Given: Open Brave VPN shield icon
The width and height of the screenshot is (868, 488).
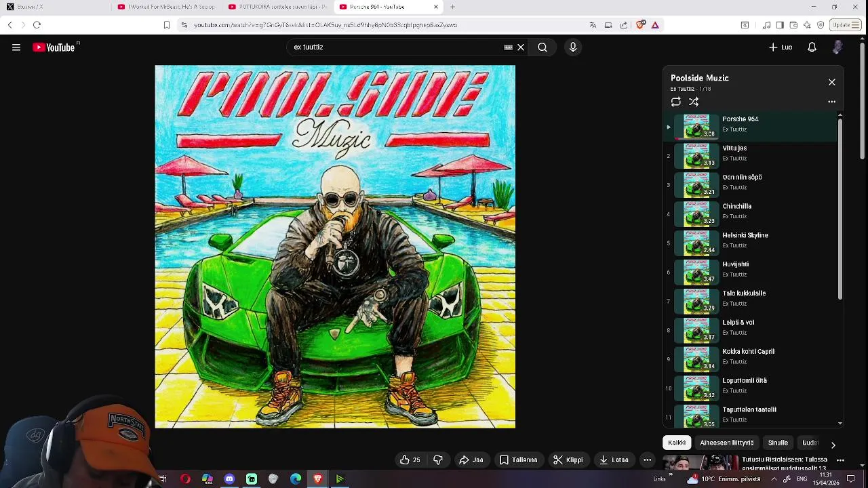Looking at the screenshot, I should pos(821,25).
